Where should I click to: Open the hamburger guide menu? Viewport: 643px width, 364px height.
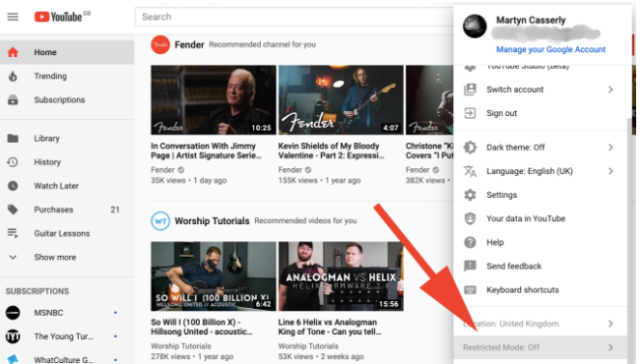pyautogui.click(x=13, y=17)
